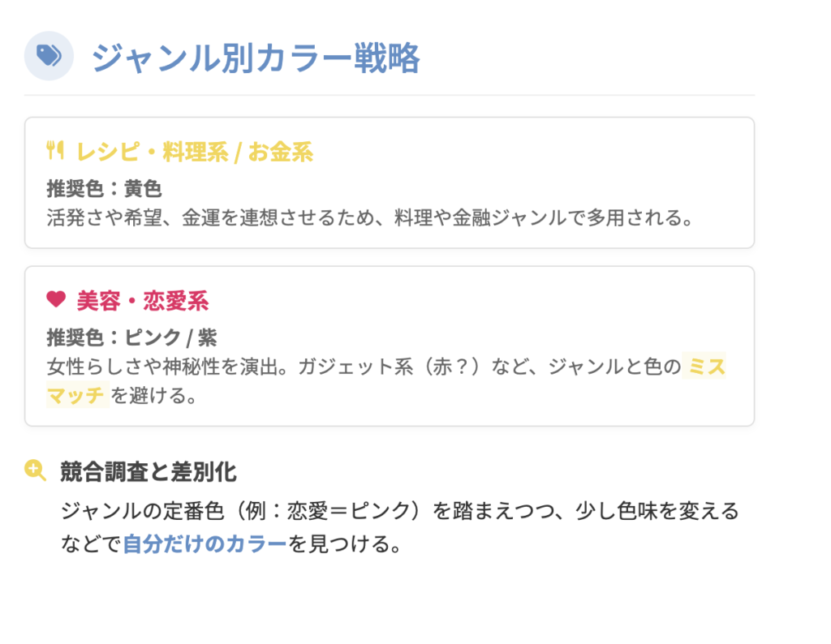This screenshot has height=644, width=831.
Task: Click the レシピ・料理系 / お金系 heading
Action: coord(195,152)
